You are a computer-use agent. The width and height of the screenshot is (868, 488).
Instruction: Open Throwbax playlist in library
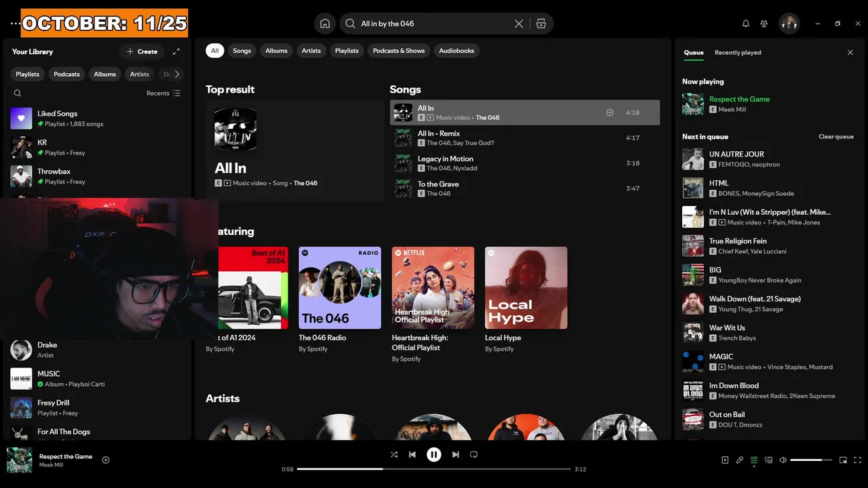point(98,176)
